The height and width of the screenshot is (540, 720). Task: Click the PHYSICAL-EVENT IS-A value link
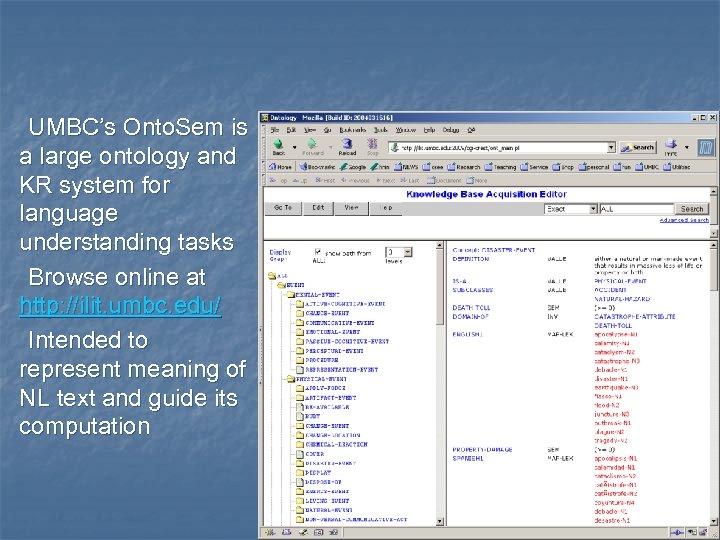pos(620,281)
